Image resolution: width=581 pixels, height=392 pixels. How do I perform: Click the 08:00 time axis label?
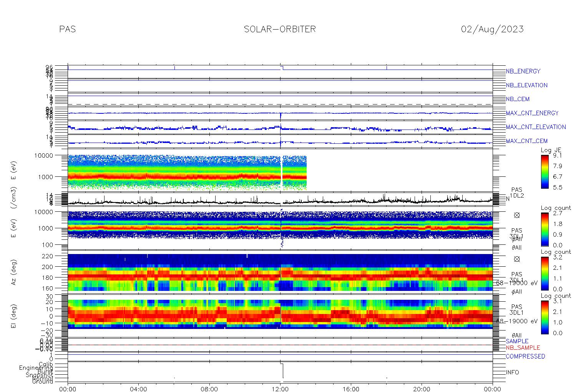click(x=209, y=389)
